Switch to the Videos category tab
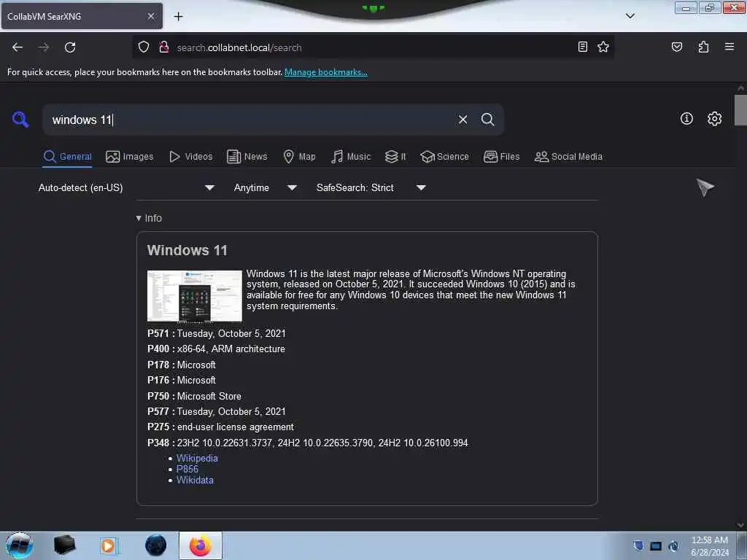This screenshot has height=560, width=747. pos(191,157)
